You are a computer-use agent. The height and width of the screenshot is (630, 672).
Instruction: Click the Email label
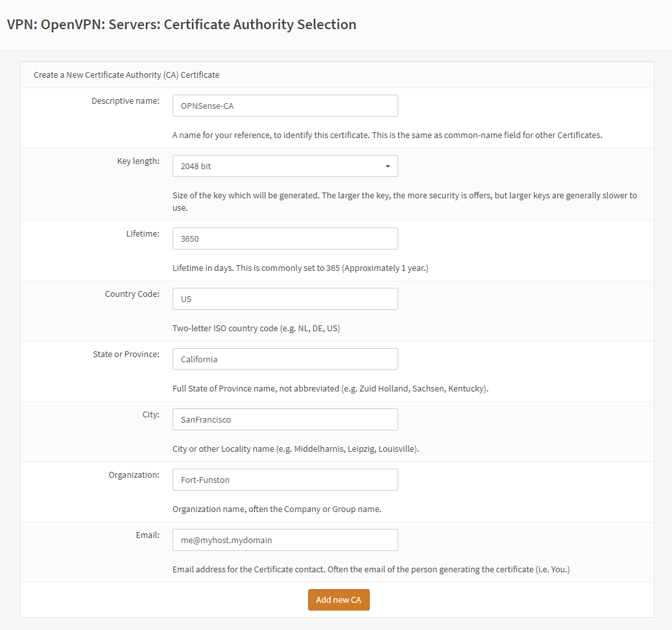tap(147, 535)
